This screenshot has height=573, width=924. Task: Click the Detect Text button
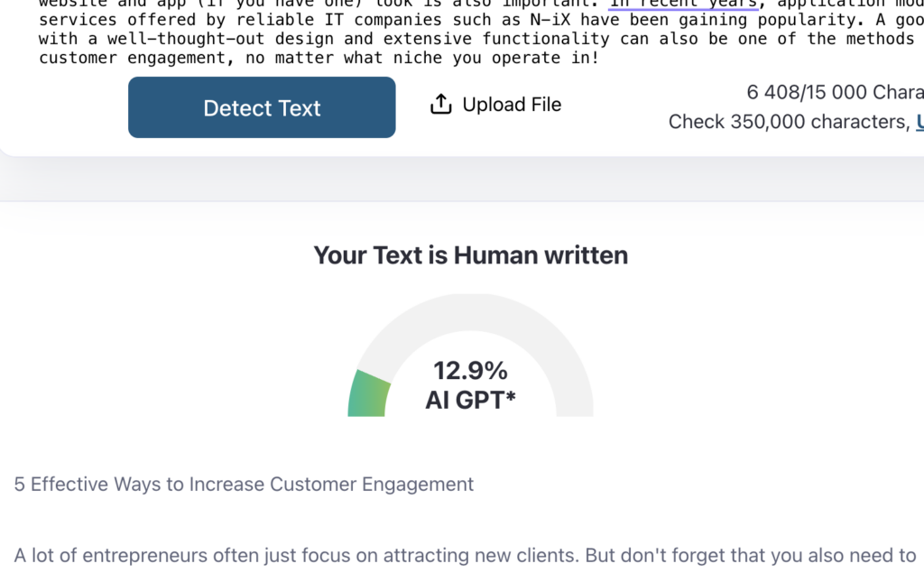pos(262,107)
